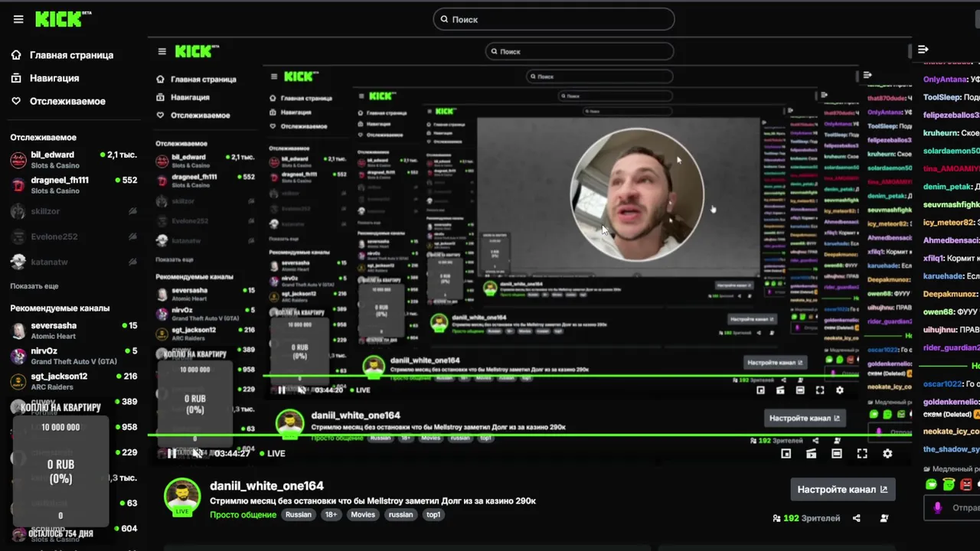980x551 pixels.
Task: Open chat user oscar1022
Action: click(942, 384)
